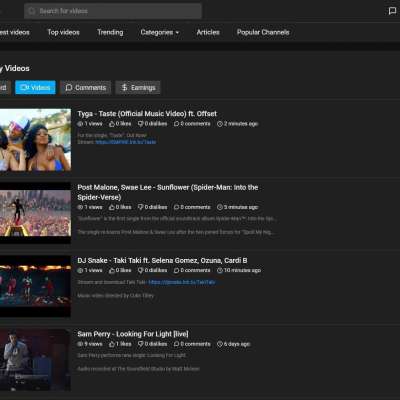Select the Videos tab
Screen dimensions: 400x400
coord(35,87)
